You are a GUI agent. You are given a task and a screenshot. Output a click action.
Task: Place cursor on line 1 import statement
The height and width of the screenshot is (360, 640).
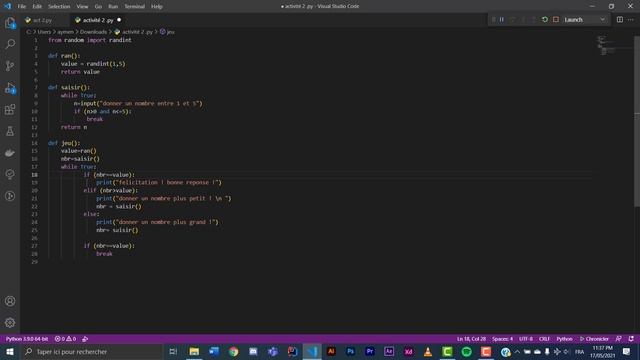(90, 40)
